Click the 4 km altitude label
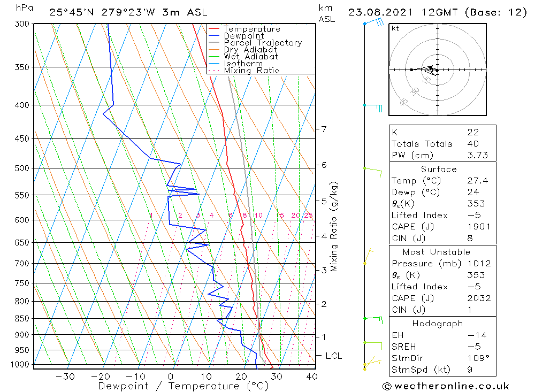Viewport: 535px width, 392px height. pyautogui.click(x=324, y=236)
